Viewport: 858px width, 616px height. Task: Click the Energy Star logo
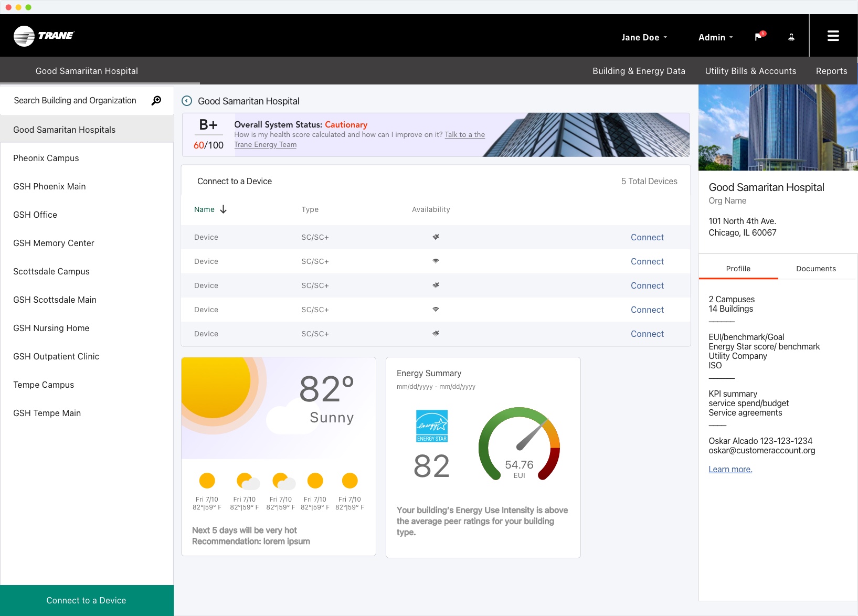(x=432, y=426)
